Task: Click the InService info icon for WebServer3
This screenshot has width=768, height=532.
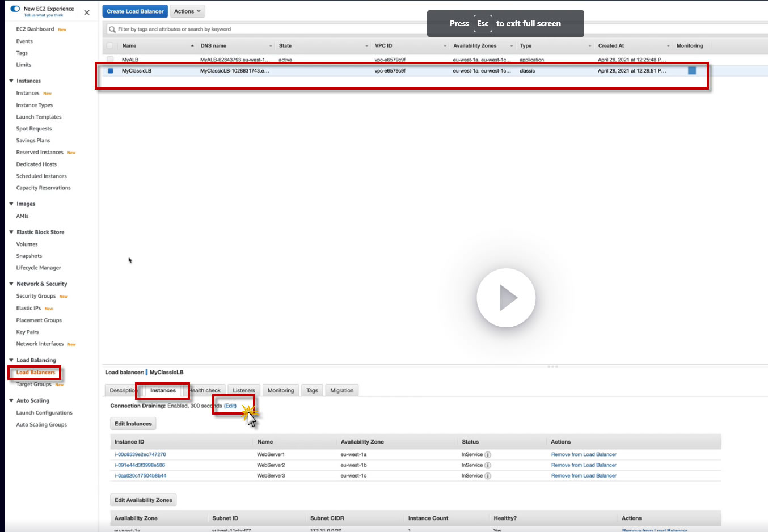Action: (488, 476)
